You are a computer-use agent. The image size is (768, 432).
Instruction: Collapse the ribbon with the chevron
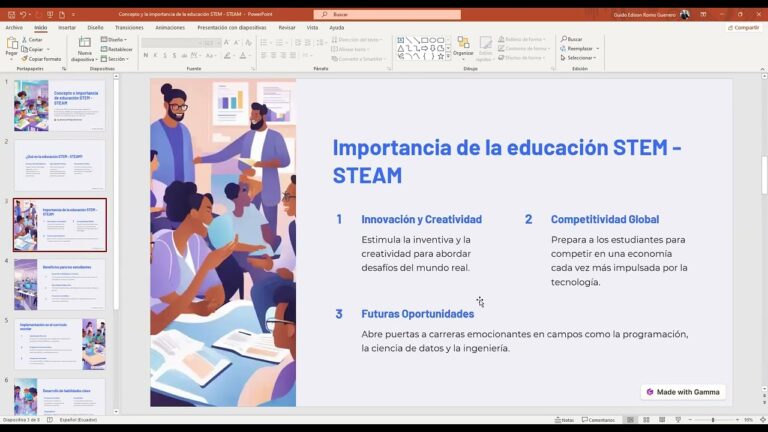coord(762,69)
